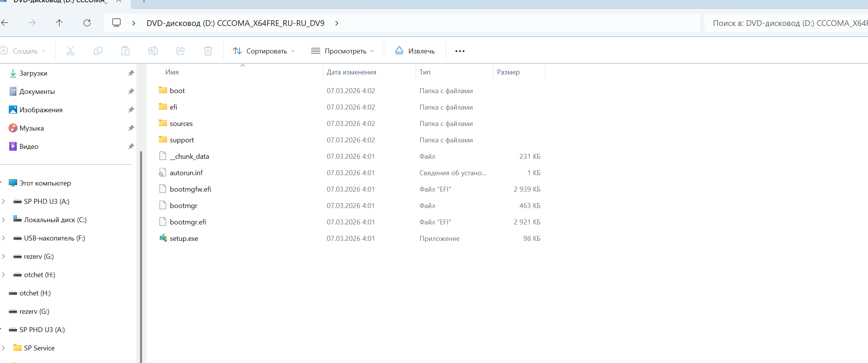This screenshot has height=363, width=868.
Task: Click the Cut scissors icon
Action: click(71, 51)
